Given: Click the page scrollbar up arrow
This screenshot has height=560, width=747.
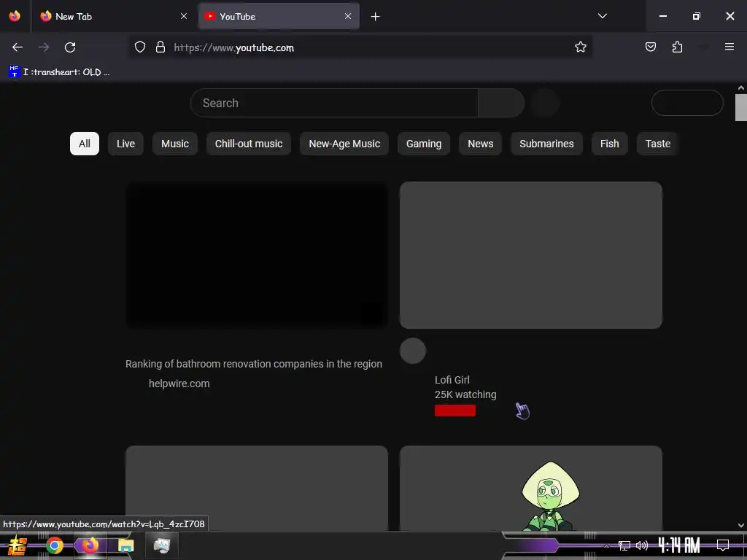Looking at the screenshot, I should click(x=741, y=88).
